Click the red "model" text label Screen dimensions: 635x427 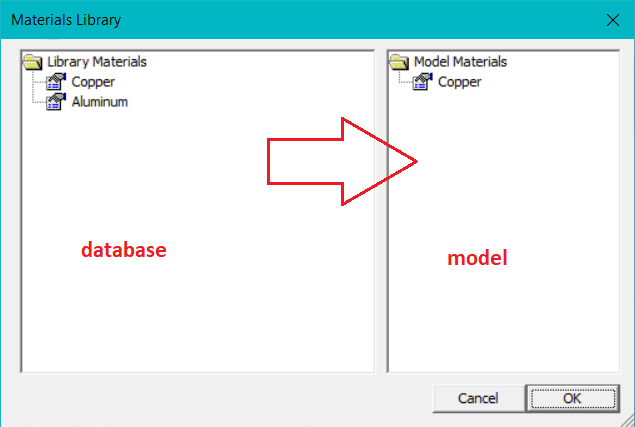[x=477, y=258]
